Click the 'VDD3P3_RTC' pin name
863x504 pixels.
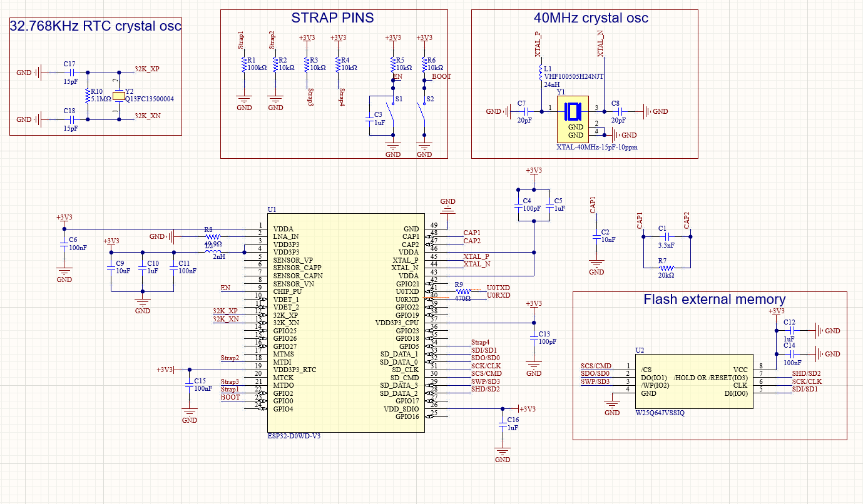coord(295,370)
